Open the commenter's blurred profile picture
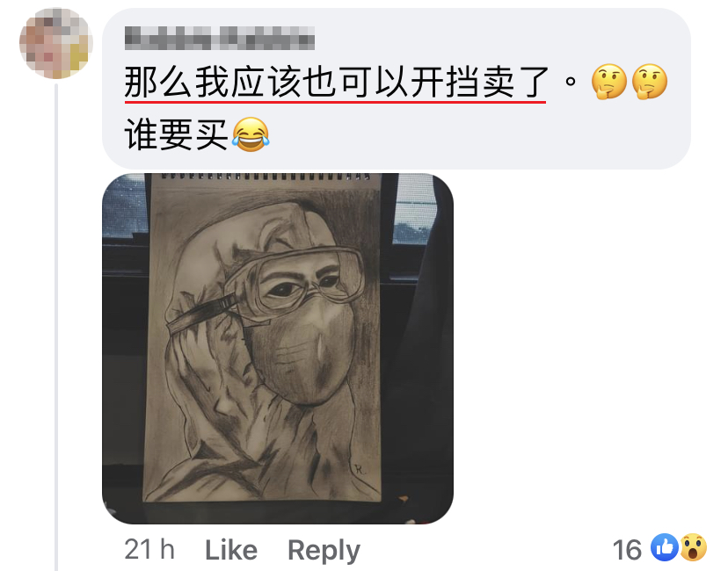 tap(56, 43)
